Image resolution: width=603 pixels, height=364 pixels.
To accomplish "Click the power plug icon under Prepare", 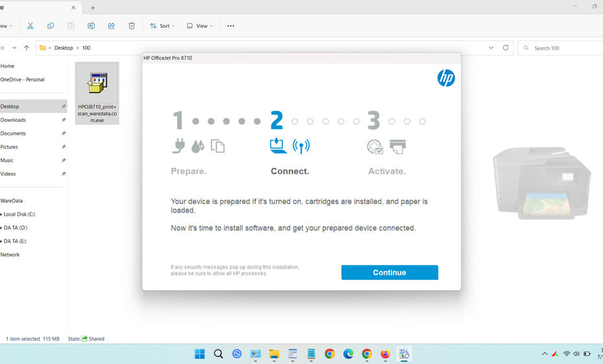I will pyautogui.click(x=179, y=146).
